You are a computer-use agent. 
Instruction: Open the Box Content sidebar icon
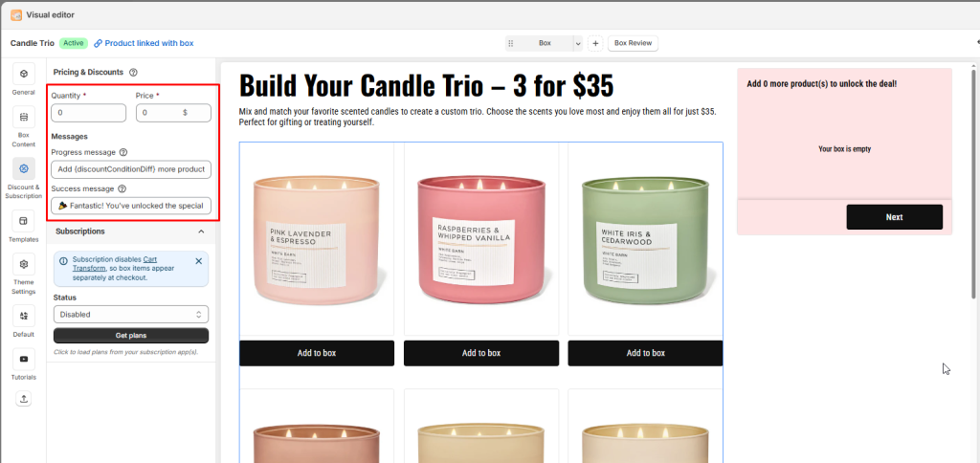[24, 117]
